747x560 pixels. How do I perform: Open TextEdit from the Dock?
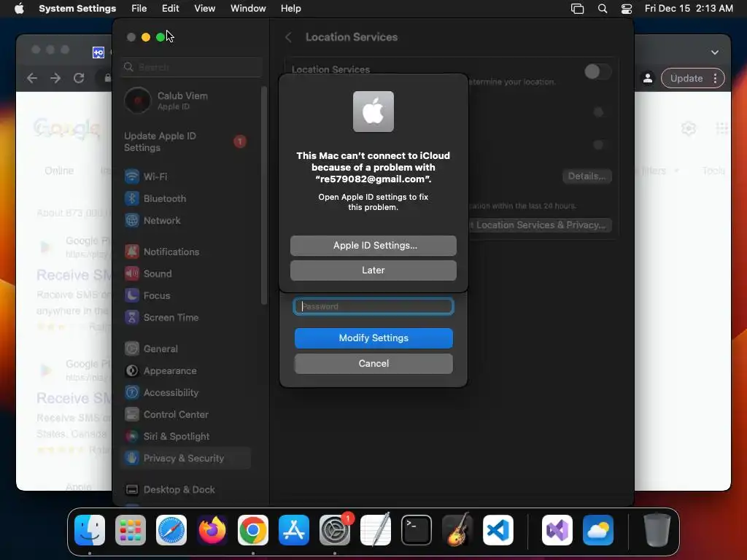coord(376,530)
